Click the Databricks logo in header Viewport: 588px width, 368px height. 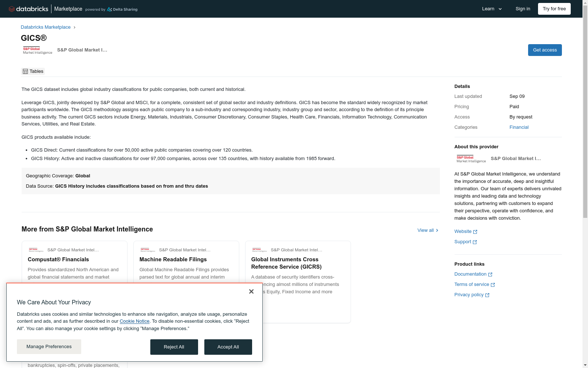[28, 9]
